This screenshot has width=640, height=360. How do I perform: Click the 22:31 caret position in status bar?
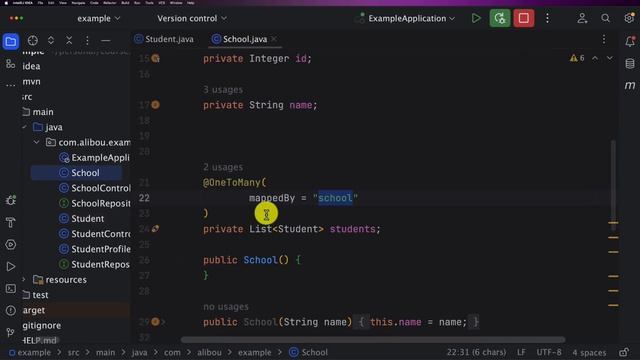(x=476, y=352)
